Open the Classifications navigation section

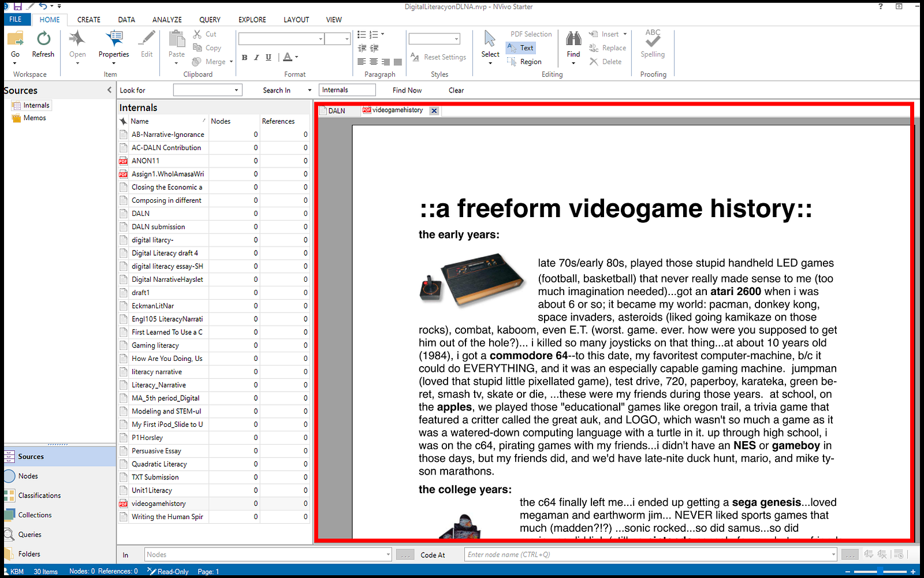click(59, 495)
